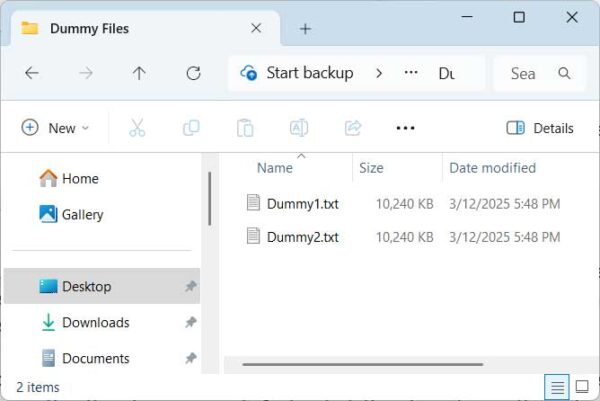Navigate back using the back arrow
Viewport: 600px width, 401px height.
(x=32, y=73)
